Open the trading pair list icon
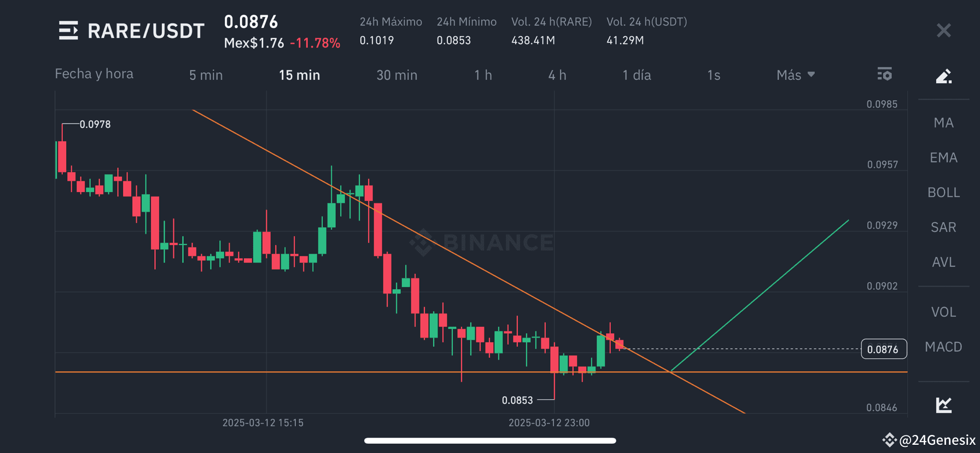The image size is (980, 453). click(x=68, y=31)
